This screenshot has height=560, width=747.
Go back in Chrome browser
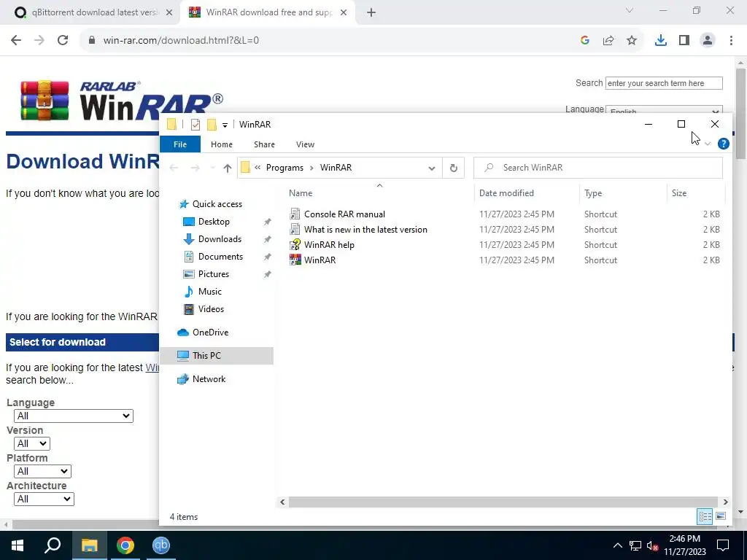[x=16, y=40]
